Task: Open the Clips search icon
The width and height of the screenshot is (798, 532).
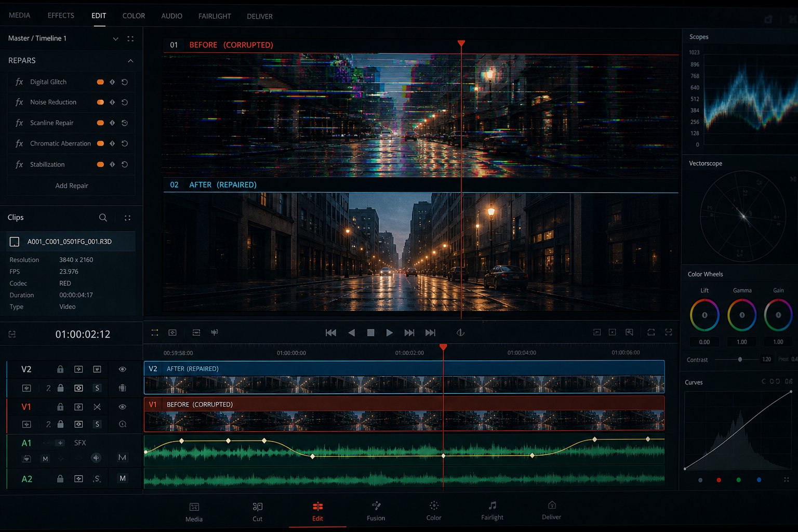Action: 103,218
